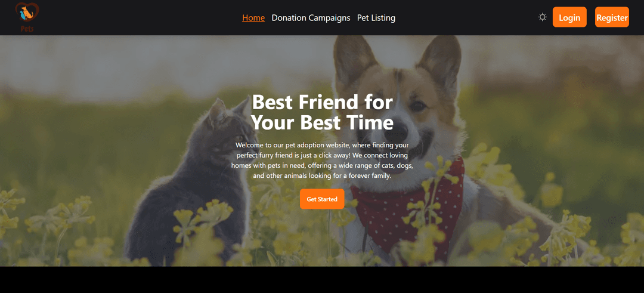Click the 'Pets' text under the logo
The height and width of the screenshot is (293, 644).
[x=27, y=29]
